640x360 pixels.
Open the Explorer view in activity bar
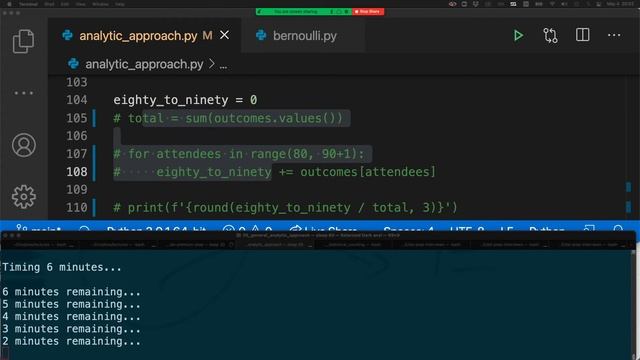tap(23, 41)
